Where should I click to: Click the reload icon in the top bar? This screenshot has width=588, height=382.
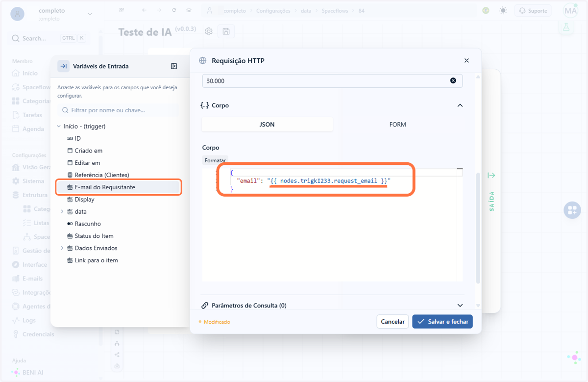[174, 10]
